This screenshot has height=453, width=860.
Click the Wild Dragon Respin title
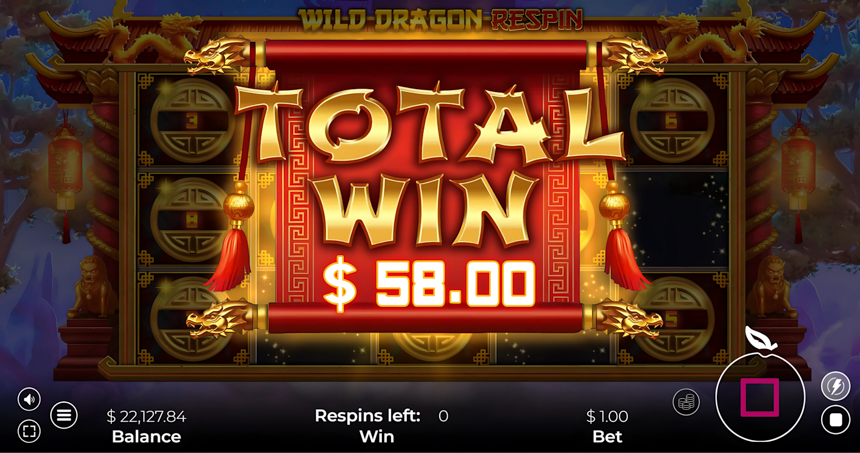[x=441, y=20]
